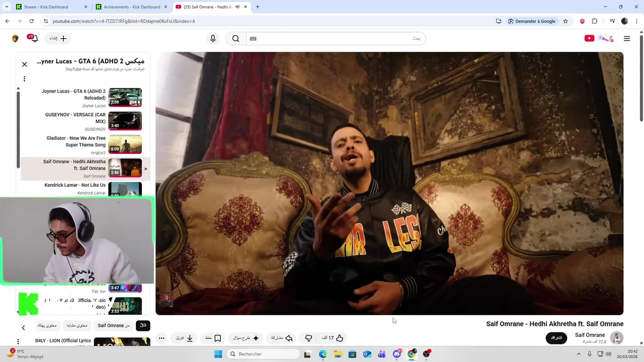Select GUSEYNOV - VERSACE playlist thumbnail

click(125, 121)
